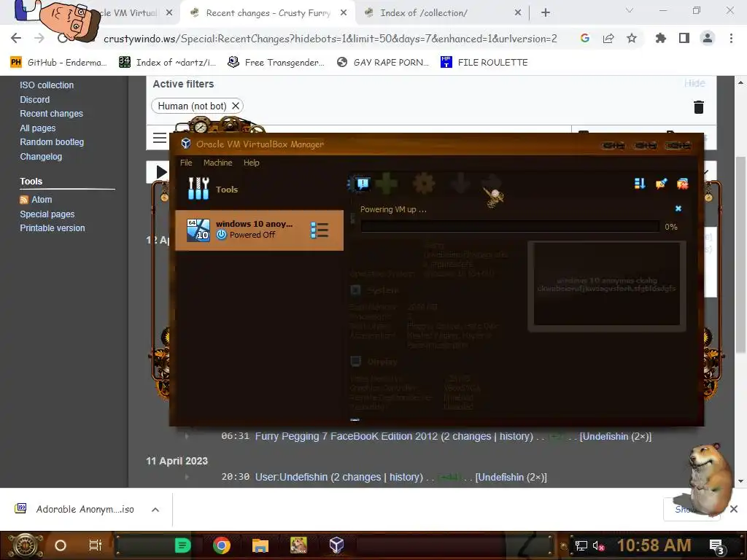This screenshot has width=747, height=560.
Task: Open the FILE ROULETTE bookmark
Action: (x=484, y=63)
